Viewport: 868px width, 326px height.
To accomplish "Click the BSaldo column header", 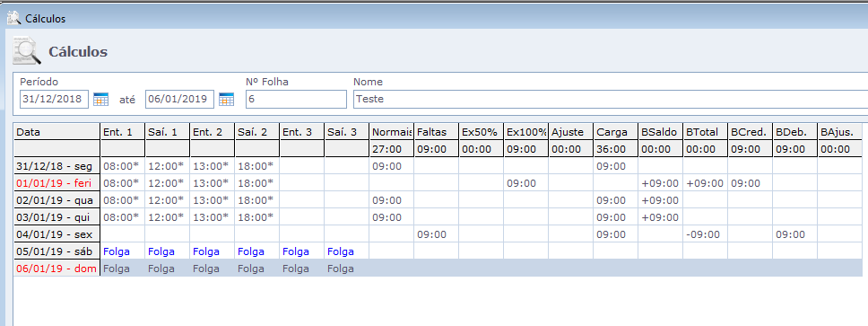I will 660,132.
